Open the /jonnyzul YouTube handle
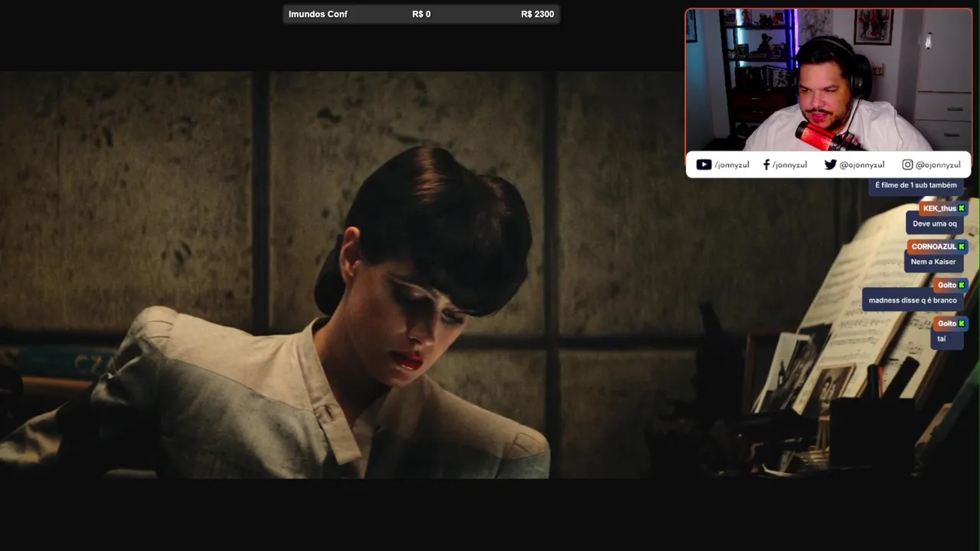The image size is (980, 551). click(732, 165)
